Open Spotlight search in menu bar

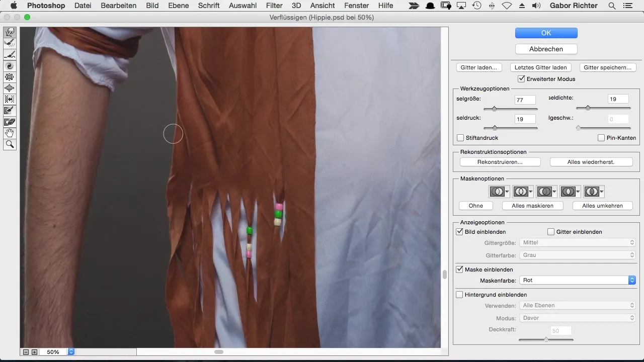click(x=612, y=6)
